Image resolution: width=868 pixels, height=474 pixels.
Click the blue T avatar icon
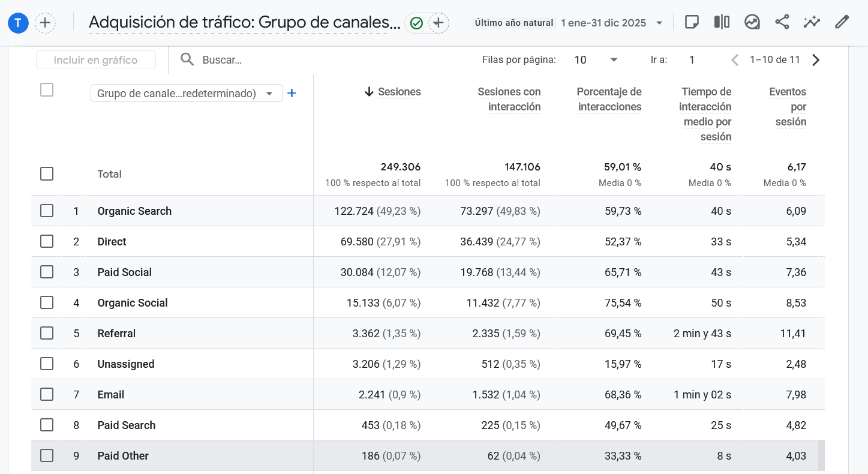(x=18, y=23)
